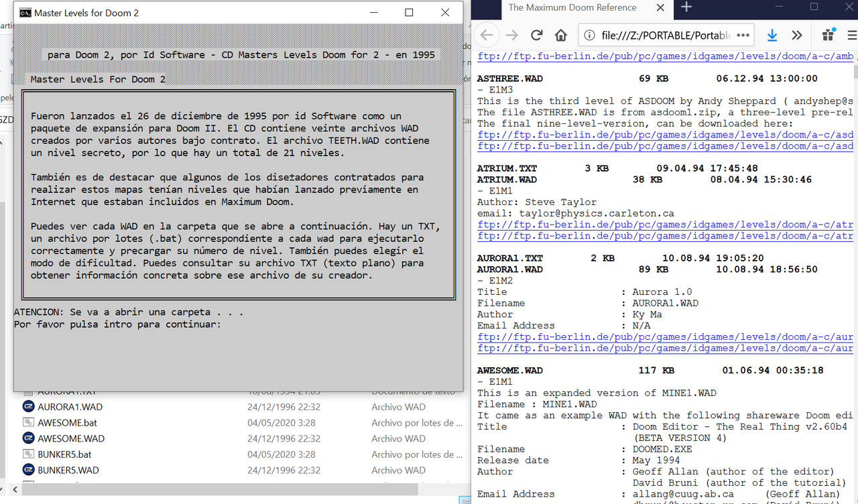858x504 pixels.
Task: Select the AWESOME.bat file name
Action: click(x=68, y=423)
